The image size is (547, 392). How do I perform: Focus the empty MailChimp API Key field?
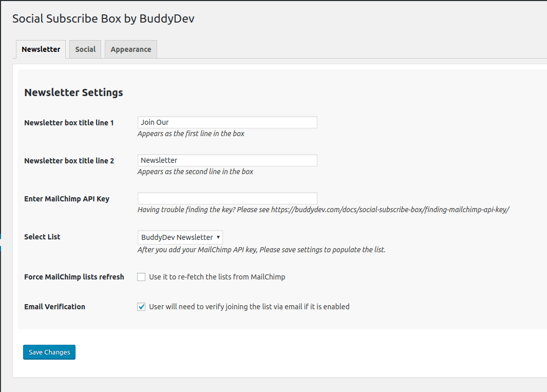228,198
